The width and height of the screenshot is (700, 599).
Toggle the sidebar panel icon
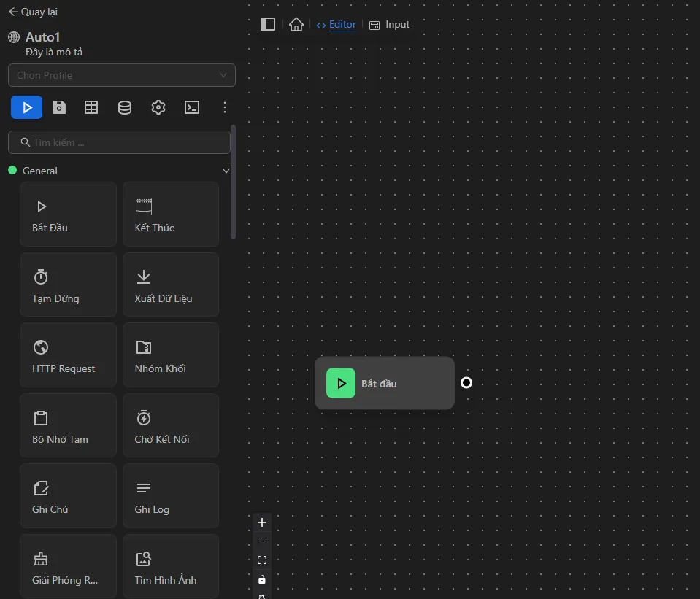[x=268, y=24]
